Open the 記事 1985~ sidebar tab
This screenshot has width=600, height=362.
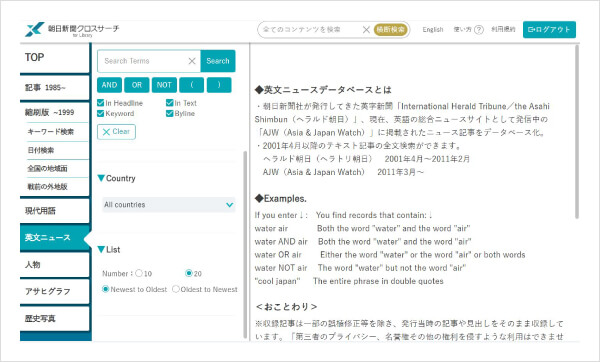[55, 88]
